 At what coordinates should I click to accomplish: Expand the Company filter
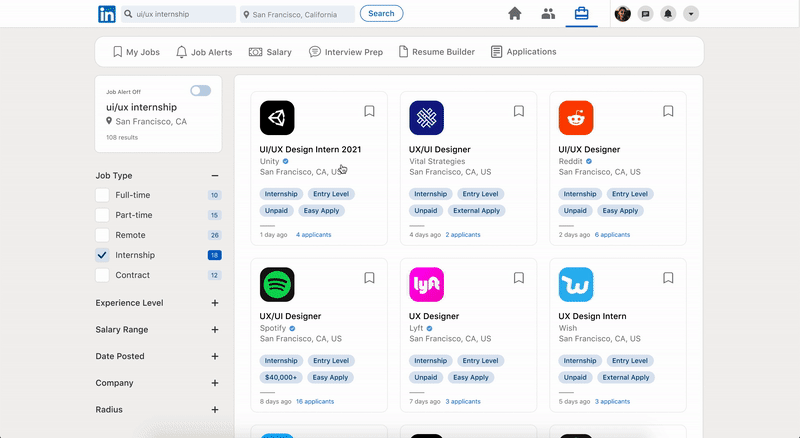pos(215,383)
